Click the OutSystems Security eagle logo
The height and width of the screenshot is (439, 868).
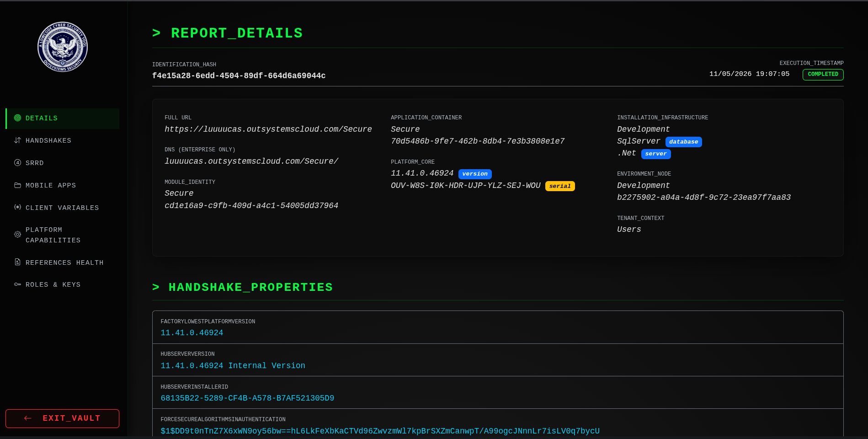click(x=63, y=47)
